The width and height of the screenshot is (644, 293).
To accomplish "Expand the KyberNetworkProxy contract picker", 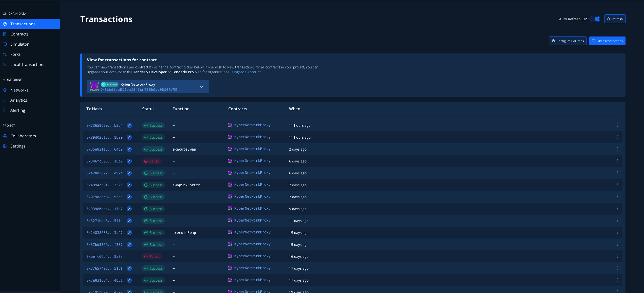I will (x=148, y=87).
